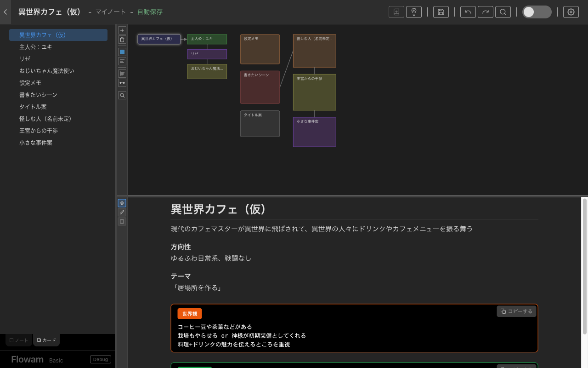Select 主人公：ユキ in the sidebar list
The image size is (588, 368).
[x=35, y=46]
